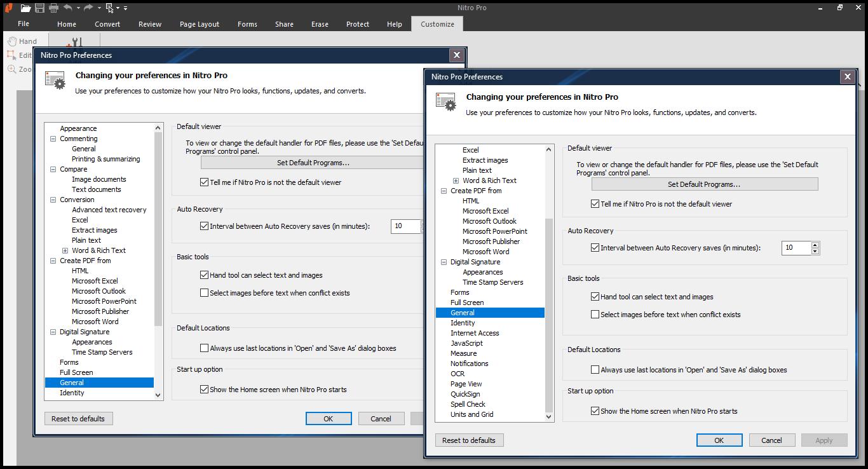The image size is (868, 469).
Task: Open the Select tool dropdown arrow
Action: pos(118,8)
